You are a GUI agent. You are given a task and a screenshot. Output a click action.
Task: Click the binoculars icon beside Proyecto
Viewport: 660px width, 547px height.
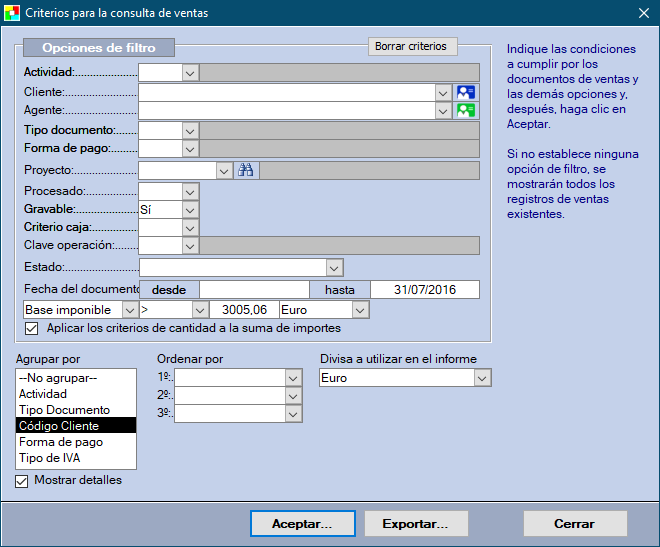(246, 171)
